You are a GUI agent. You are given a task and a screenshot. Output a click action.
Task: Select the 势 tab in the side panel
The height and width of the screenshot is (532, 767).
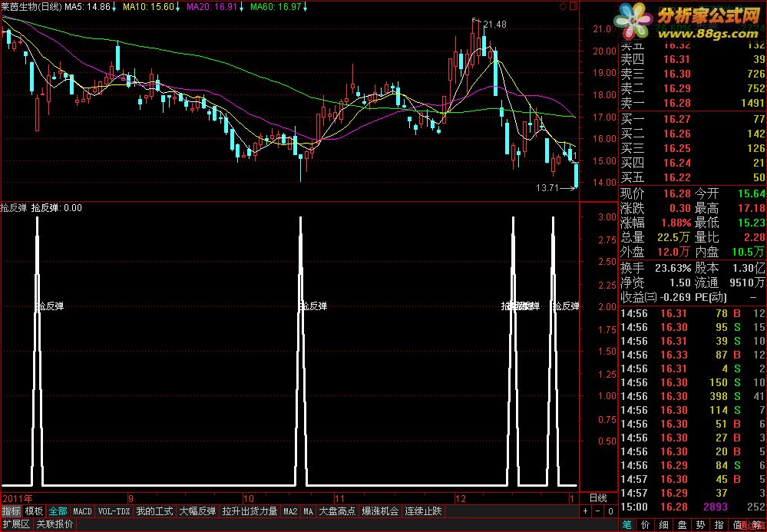pos(700,524)
